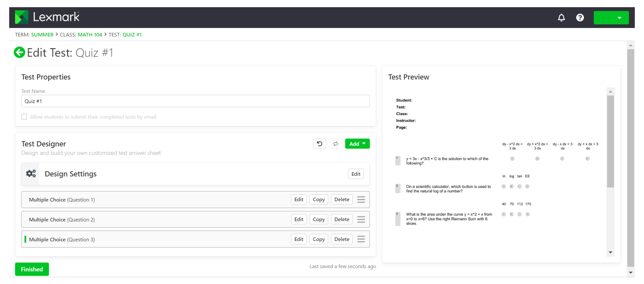Screen dimensions: 644x284
Task: Click the page scrollbar down arrow
Action: click(x=631, y=272)
